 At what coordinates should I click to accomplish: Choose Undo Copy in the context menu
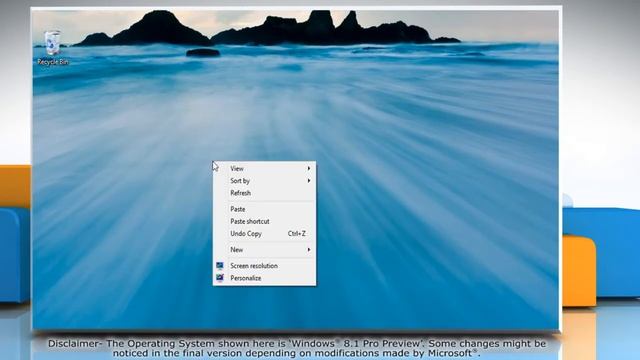(264, 233)
